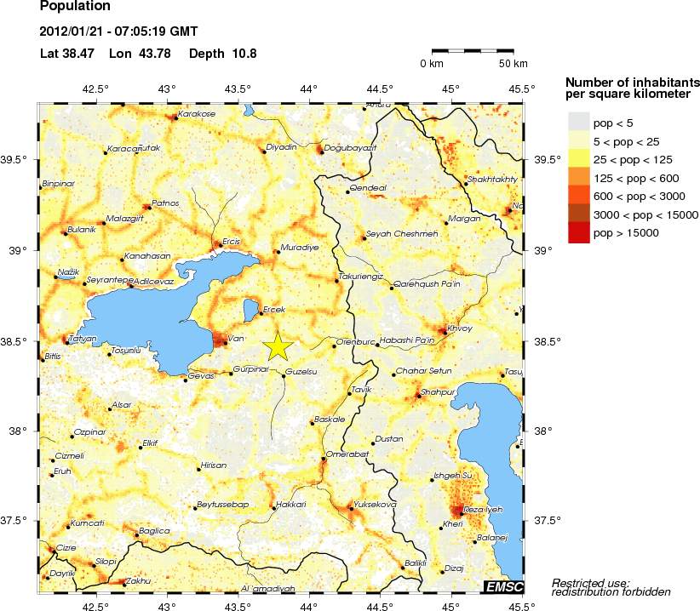Click the 'Restricted use: redistribution forbidden' notice
Image resolution: width=700 pixels, height=611 pixels.
pos(611,587)
